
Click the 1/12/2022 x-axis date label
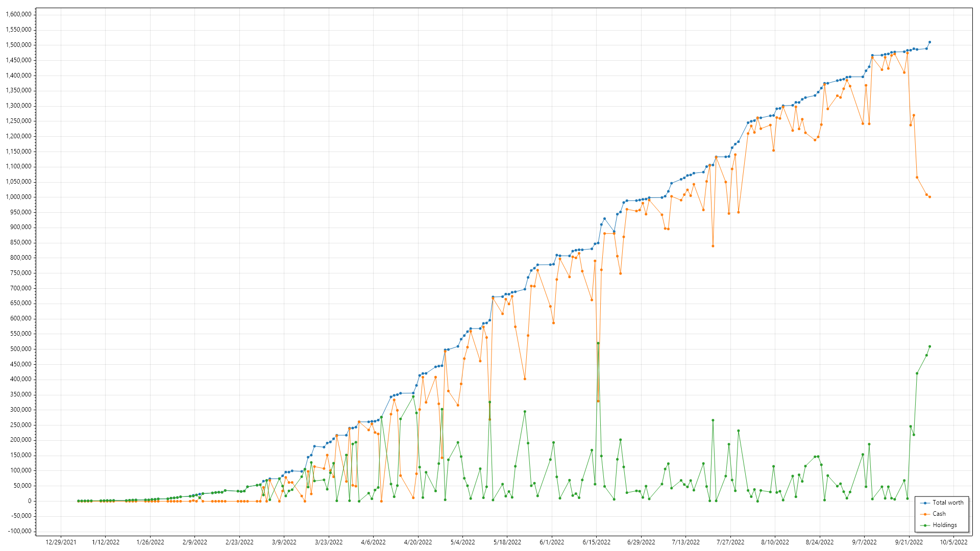click(106, 542)
